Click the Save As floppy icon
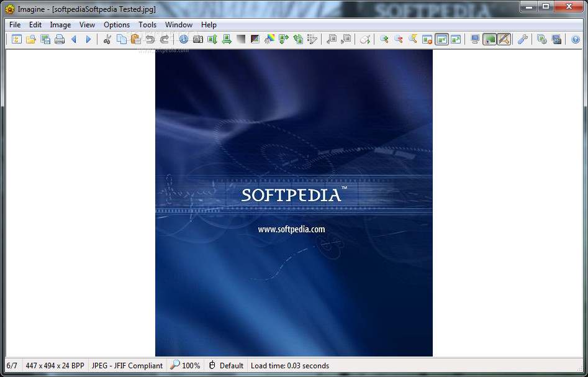 [x=45, y=39]
